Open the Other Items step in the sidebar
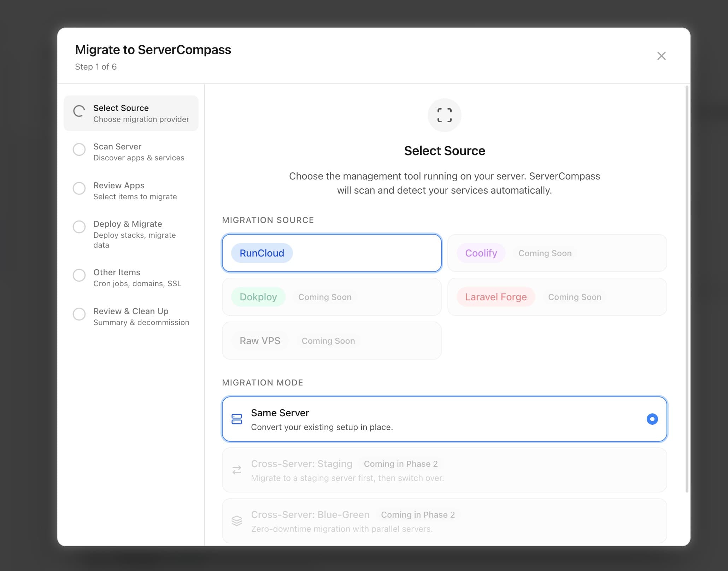This screenshot has height=571, width=728. 131,277
